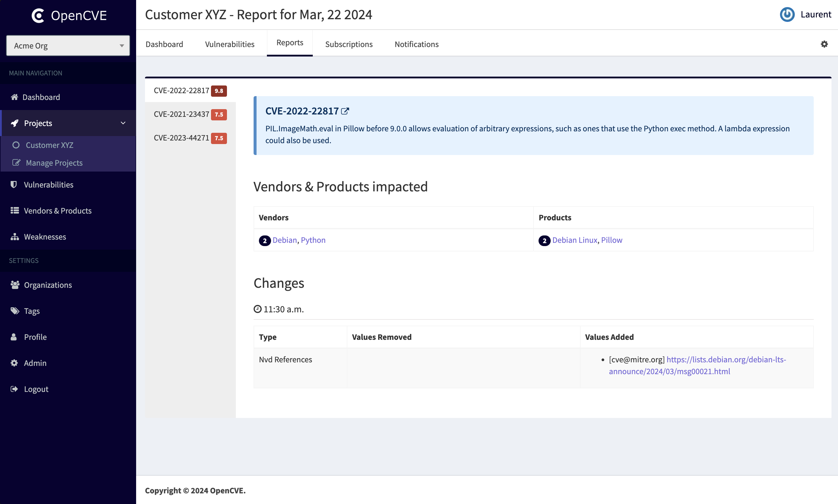Click the Laurent username
Viewport: 838px width, 504px height.
pos(816,14)
